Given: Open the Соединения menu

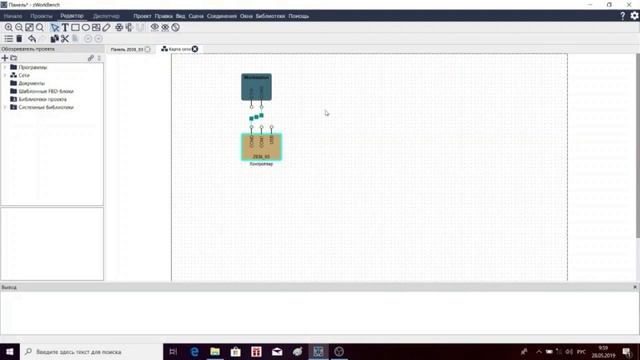Looking at the screenshot, I should [x=222, y=16].
